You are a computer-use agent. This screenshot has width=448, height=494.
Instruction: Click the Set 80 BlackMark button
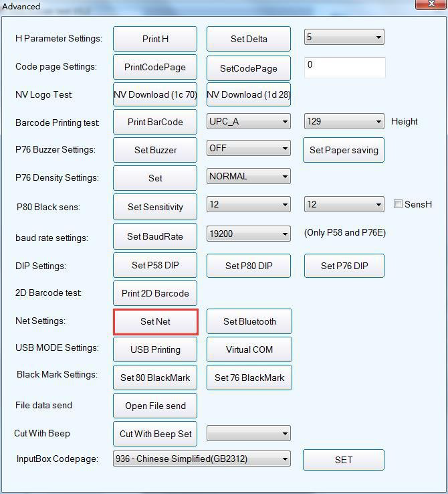pos(155,378)
